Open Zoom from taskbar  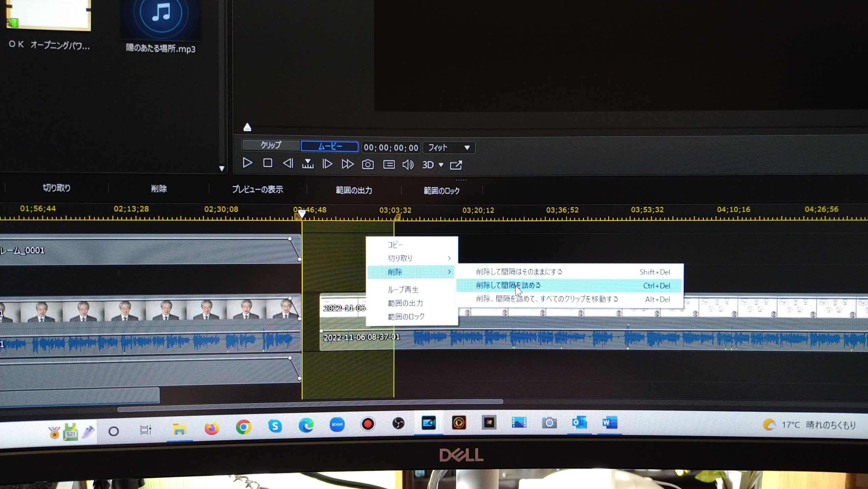(337, 424)
